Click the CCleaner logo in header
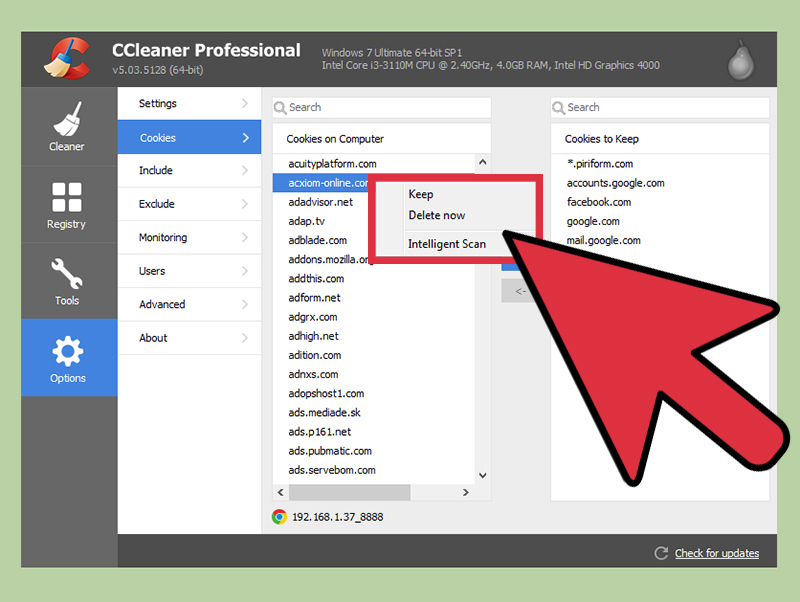The width and height of the screenshot is (800, 602). click(x=67, y=58)
